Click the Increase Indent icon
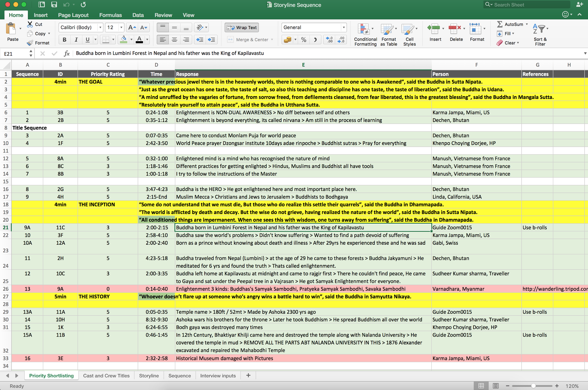588x390 pixels. [x=211, y=39]
